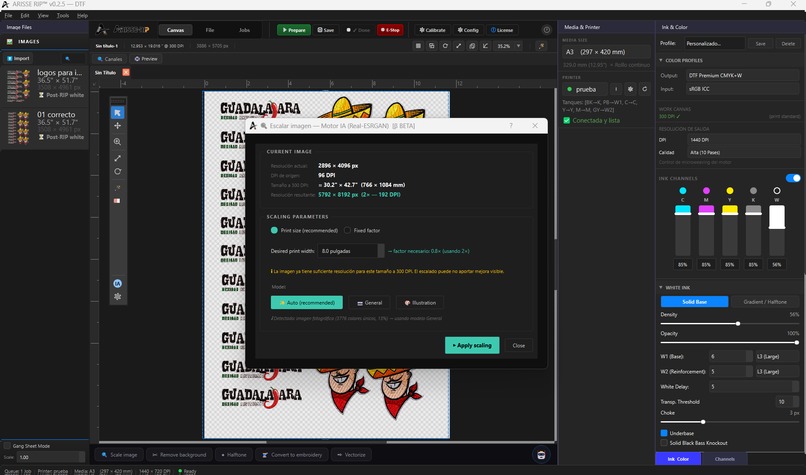The height and width of the screenshot is (475, 806).
Task: Click the corner arrow fit icon in toolbar
Action: [485, 46]
